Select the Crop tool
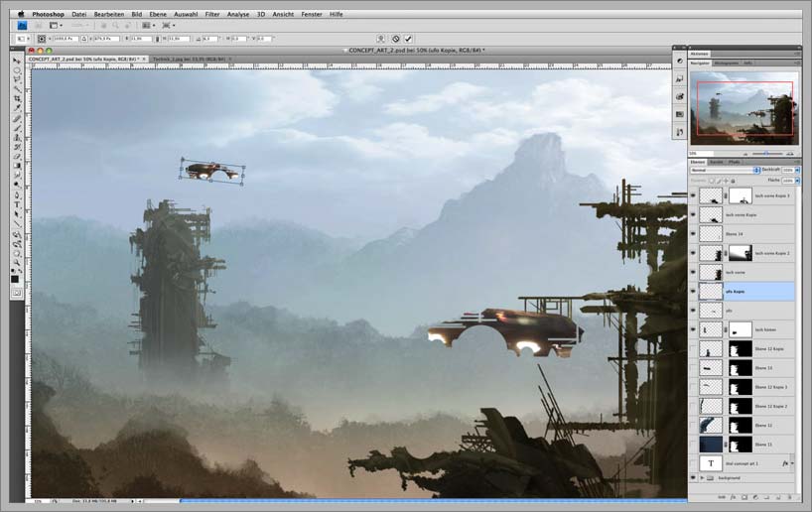This screenshot has width=812, height=512. [17, 98]
